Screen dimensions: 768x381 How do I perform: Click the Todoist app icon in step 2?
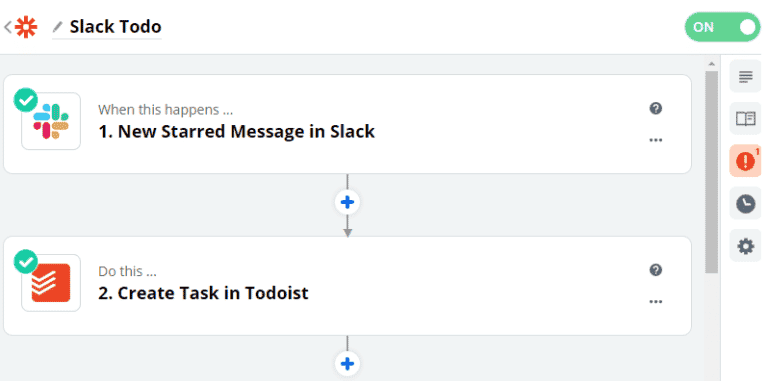point(51,283)
